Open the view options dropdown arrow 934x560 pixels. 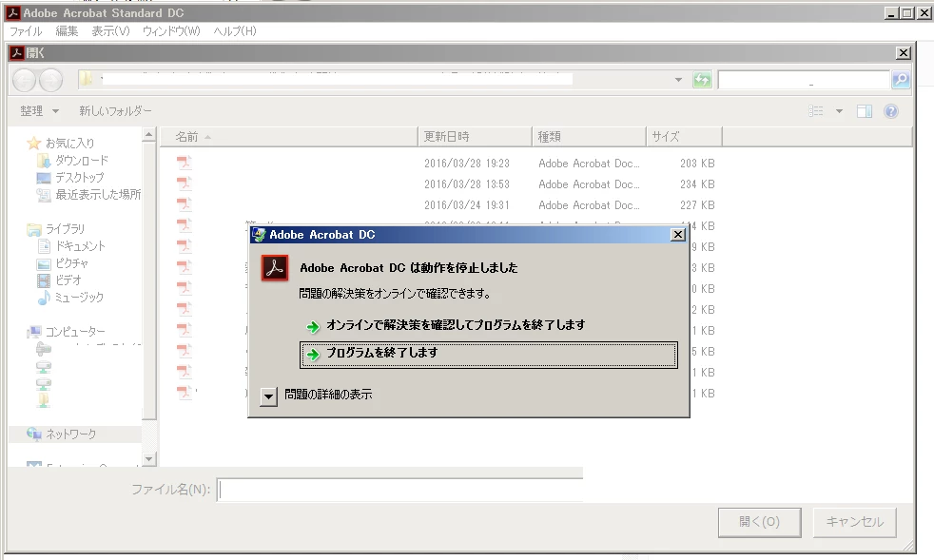839,111
